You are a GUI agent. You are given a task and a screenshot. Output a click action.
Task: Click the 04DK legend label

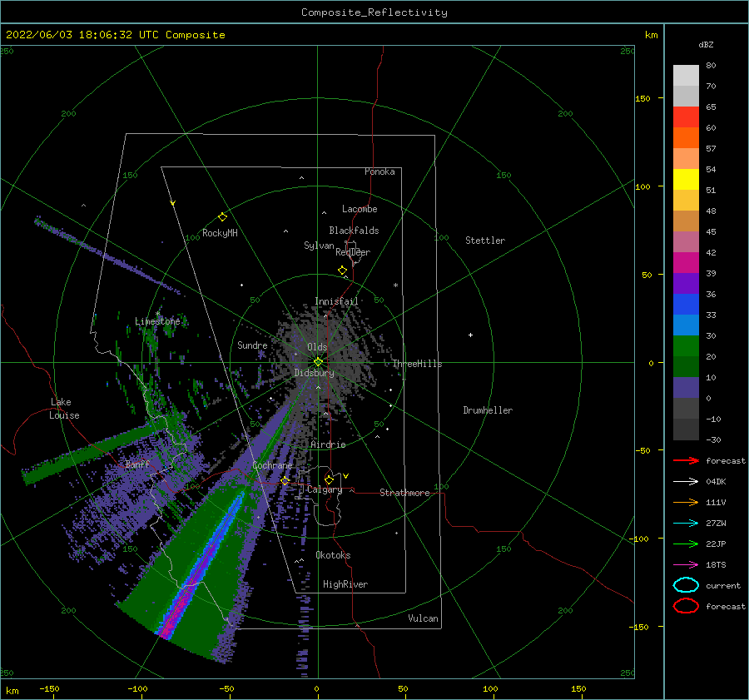click(716, 482)
